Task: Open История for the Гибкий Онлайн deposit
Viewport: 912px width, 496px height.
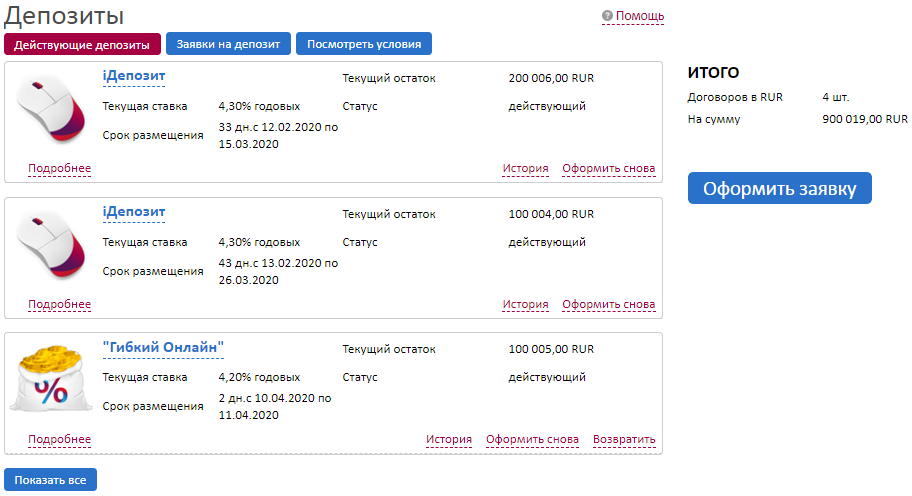Action: pyautogui.click(x=449, y=439)
